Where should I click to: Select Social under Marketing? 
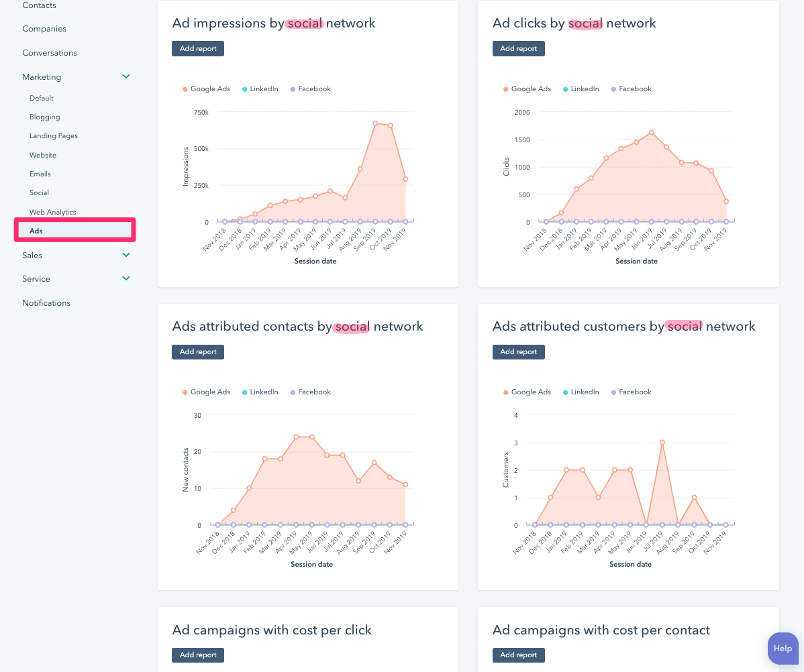click(39, 192)
